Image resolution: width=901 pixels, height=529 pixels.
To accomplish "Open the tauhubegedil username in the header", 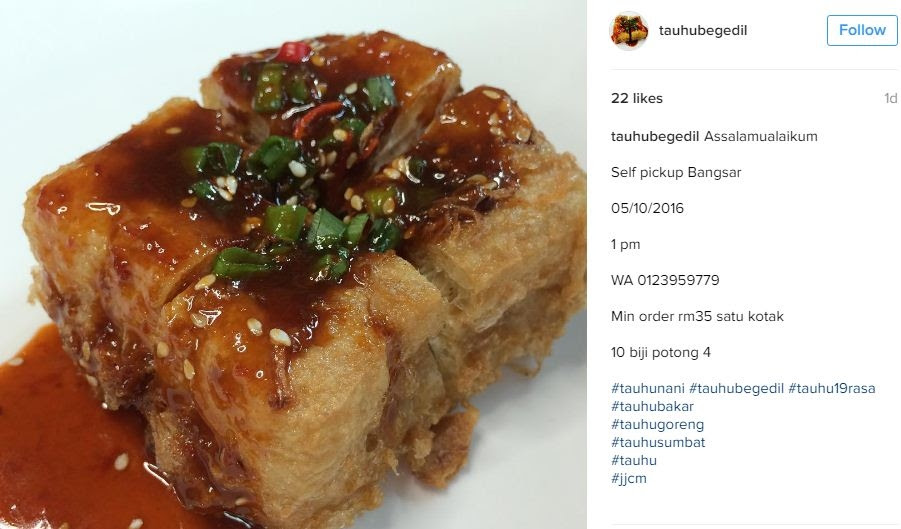I will click(703, 30).
